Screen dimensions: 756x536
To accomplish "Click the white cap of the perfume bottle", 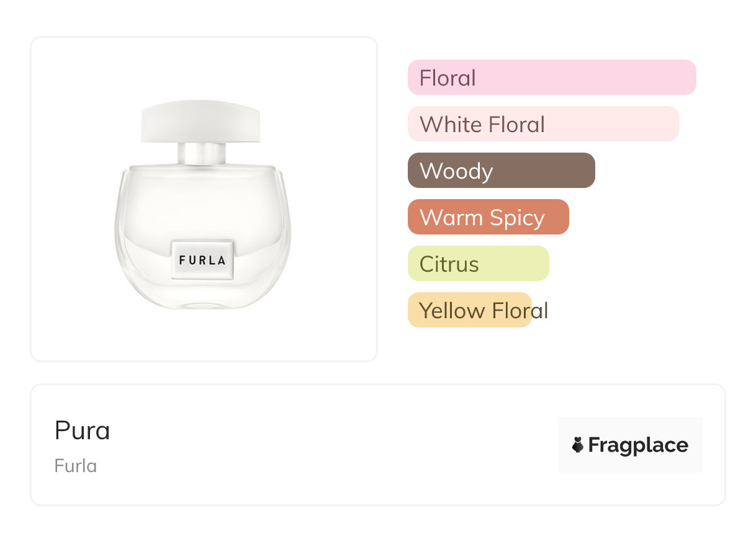I will 199,121.
